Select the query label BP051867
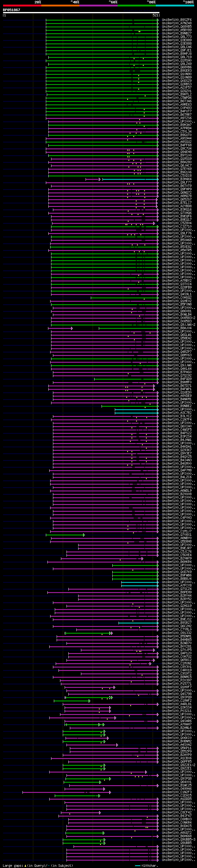Screen dimensions: 197x868 tap(11, 10)
